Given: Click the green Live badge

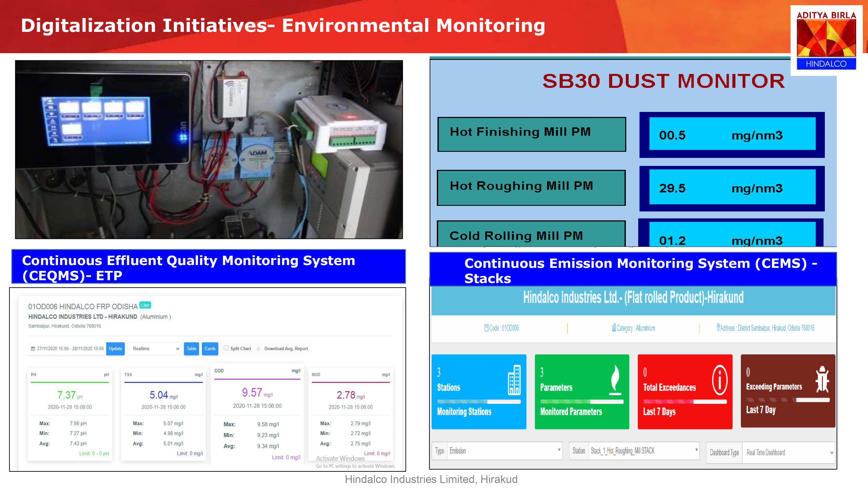Looking at the screenshot, I should click(x=145, y=305).
